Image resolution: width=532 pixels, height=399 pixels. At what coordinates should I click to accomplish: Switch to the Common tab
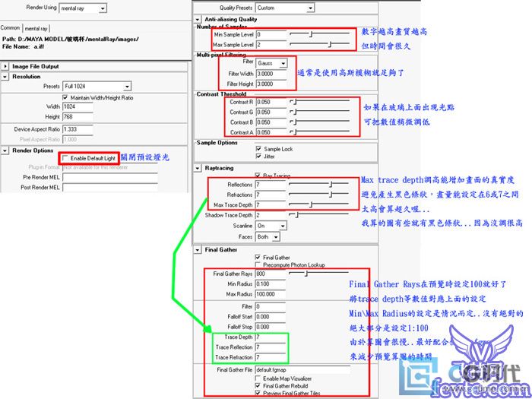(x=10, y=28)
